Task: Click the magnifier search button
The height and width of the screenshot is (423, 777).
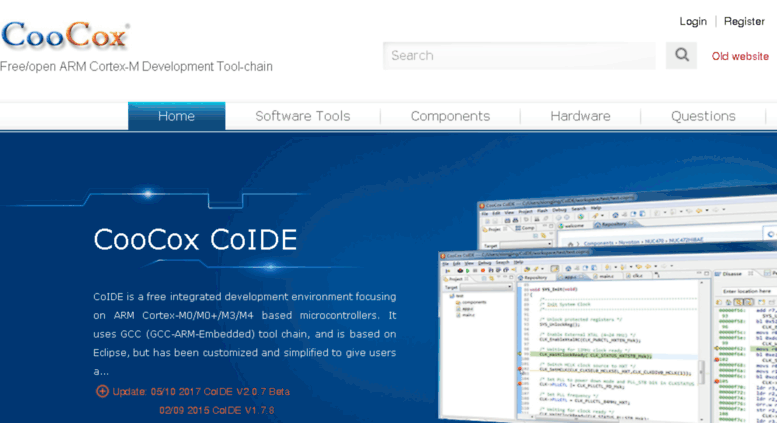Action: 681,55
